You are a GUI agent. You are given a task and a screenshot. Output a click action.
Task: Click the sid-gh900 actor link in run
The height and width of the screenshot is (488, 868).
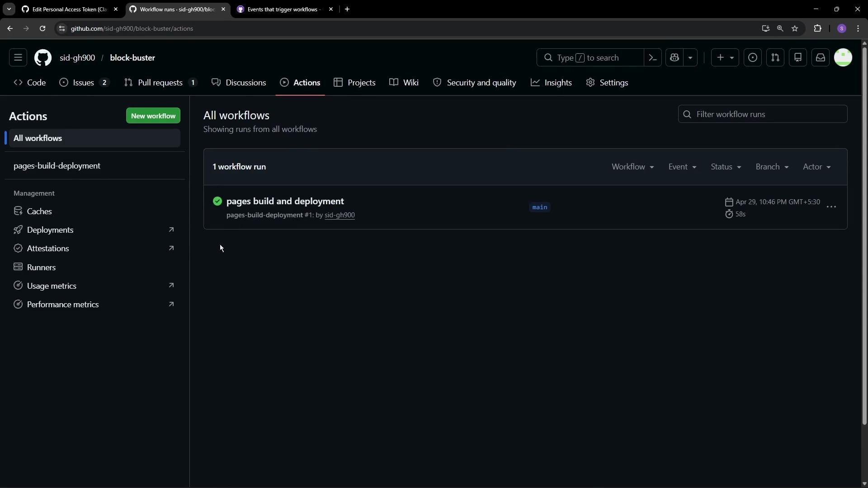[340, 215]
